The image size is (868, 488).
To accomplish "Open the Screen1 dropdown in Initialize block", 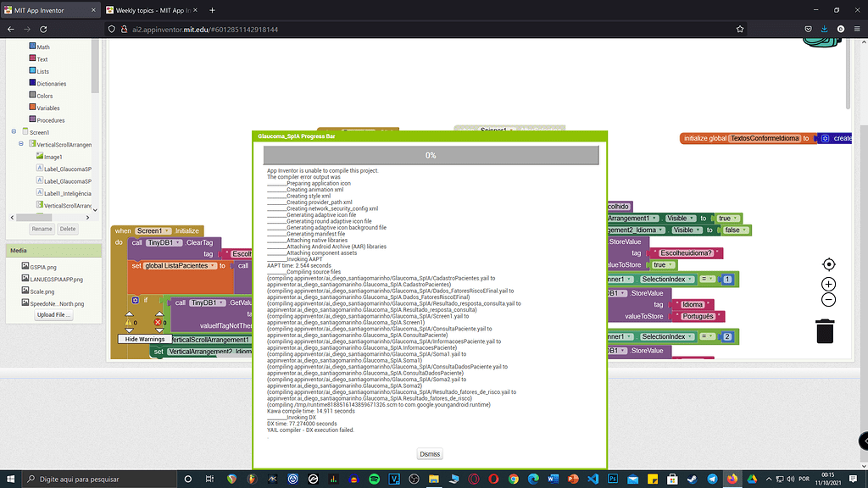I will [x=153, y=230].
